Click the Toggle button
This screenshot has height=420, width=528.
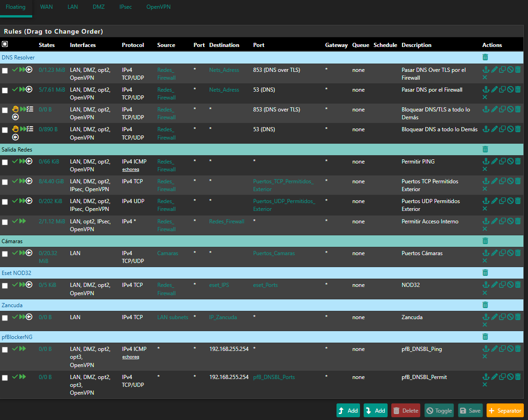click(x=439, y=411)
